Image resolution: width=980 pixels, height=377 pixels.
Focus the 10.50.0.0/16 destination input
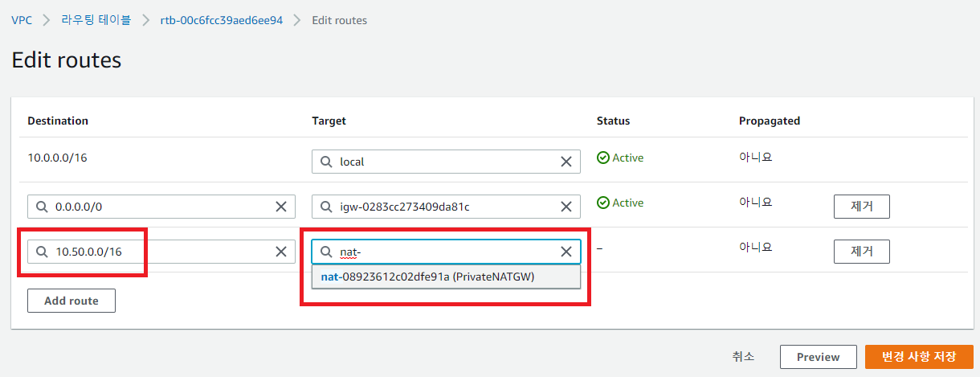[161, 252]
